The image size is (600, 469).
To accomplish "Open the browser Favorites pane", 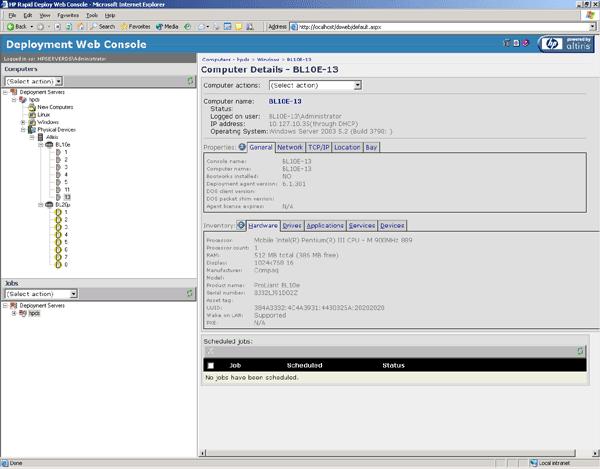I will click(x=135, y=26).
